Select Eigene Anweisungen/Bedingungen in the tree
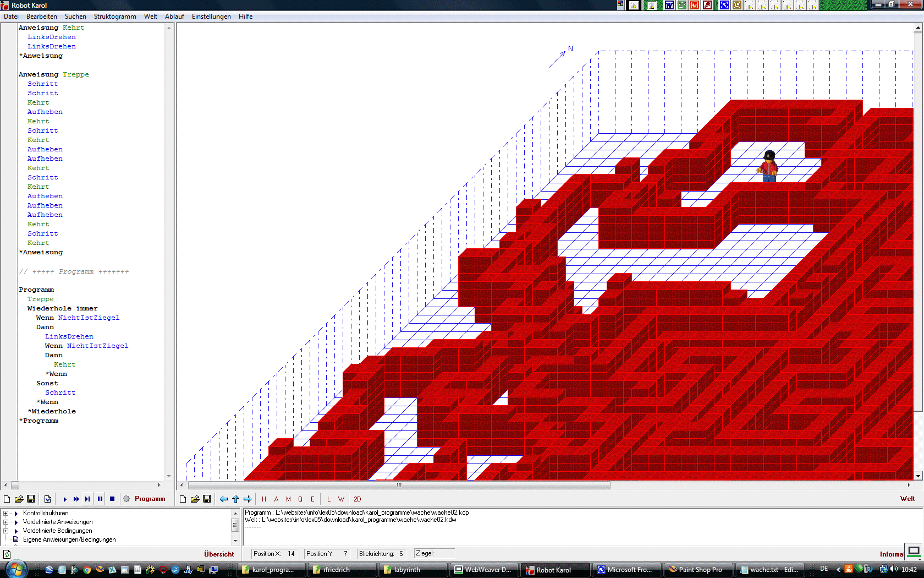 [69, 539]
